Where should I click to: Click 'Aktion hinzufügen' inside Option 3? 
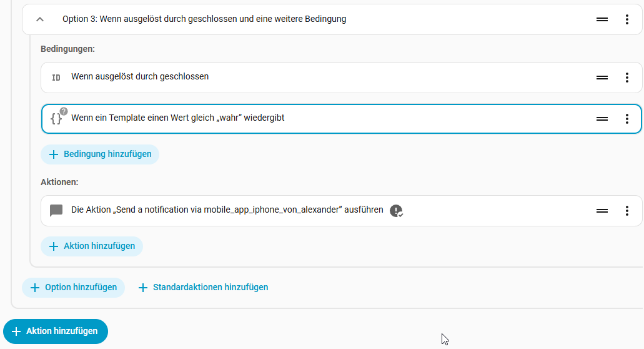92,246
